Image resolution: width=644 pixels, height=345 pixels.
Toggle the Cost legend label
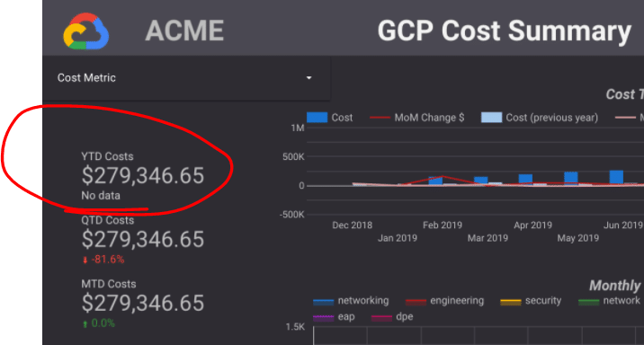coord(342,118)
